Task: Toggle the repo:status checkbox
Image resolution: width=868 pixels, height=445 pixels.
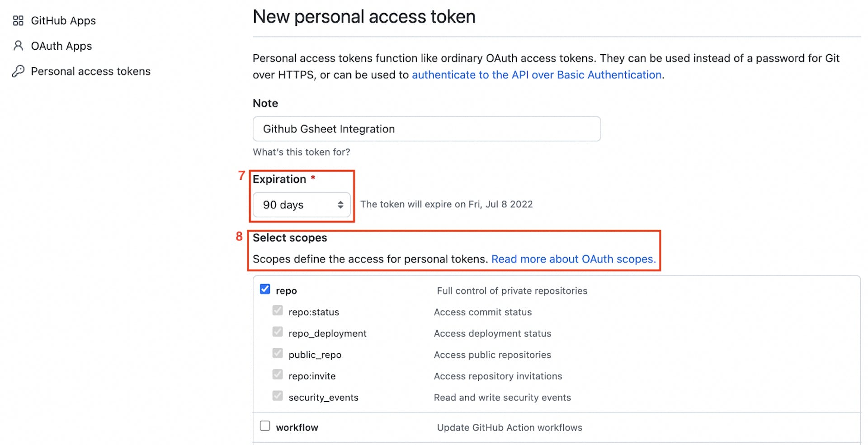Action: tap(278, 311)
